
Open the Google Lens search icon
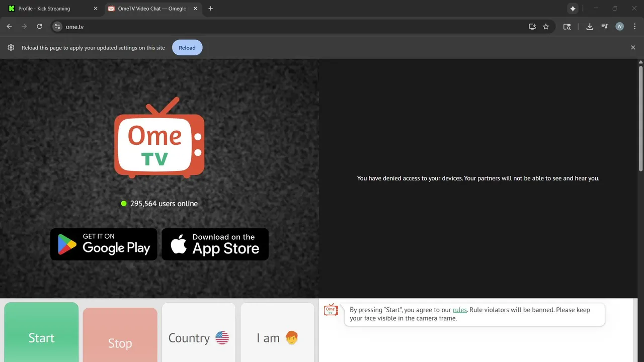point(567,27)
